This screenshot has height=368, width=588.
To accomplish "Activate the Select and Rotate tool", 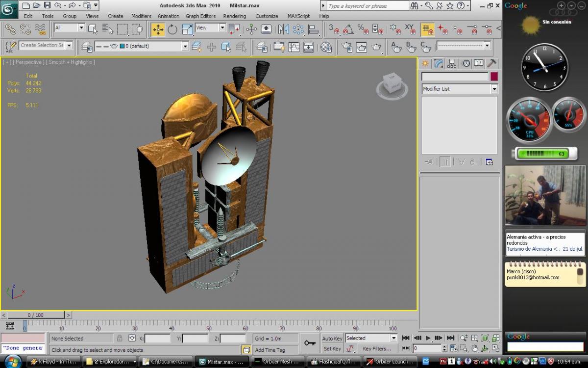I will pyautogui.click(x=172, y=29).
